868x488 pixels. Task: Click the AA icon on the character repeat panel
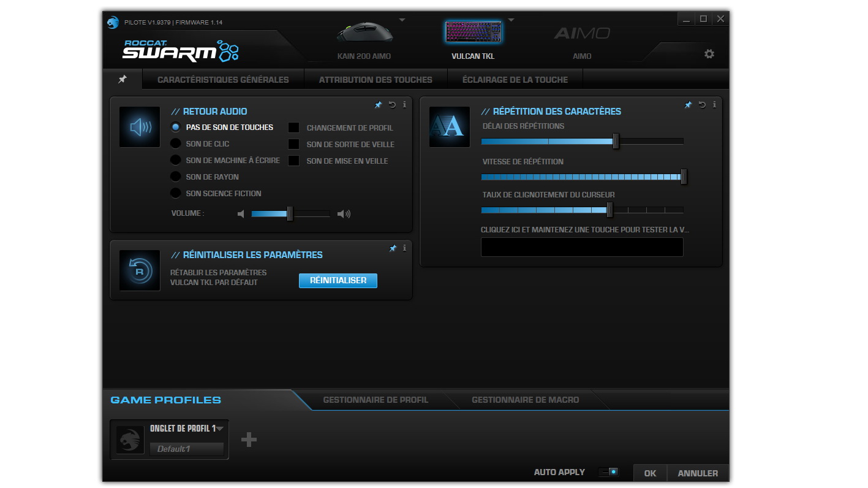[449, 127]
